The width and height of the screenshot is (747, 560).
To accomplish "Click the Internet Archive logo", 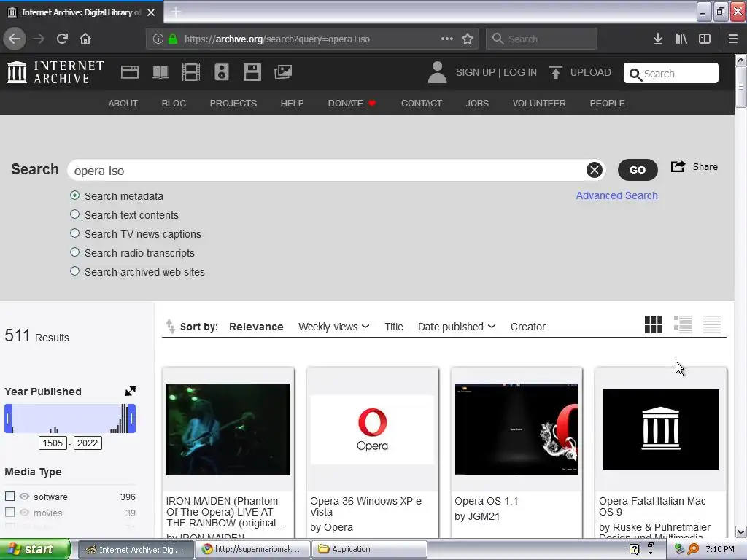I will [x=55, y=72].
